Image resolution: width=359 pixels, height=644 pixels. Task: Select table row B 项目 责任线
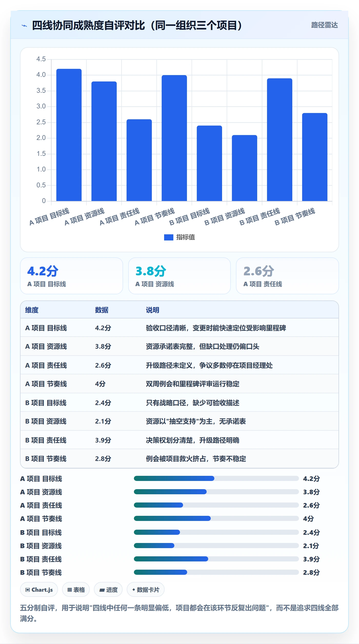(x=180, y=440)
